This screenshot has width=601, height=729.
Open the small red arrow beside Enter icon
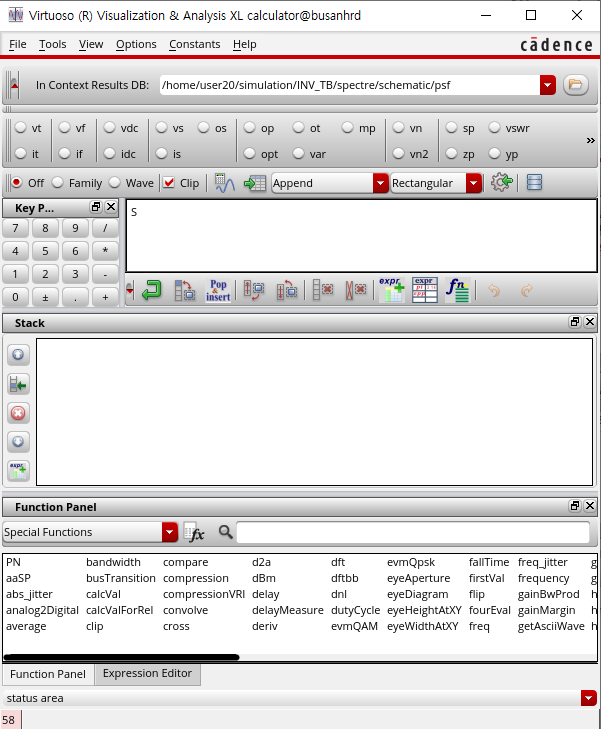click(x=130, y=290)
